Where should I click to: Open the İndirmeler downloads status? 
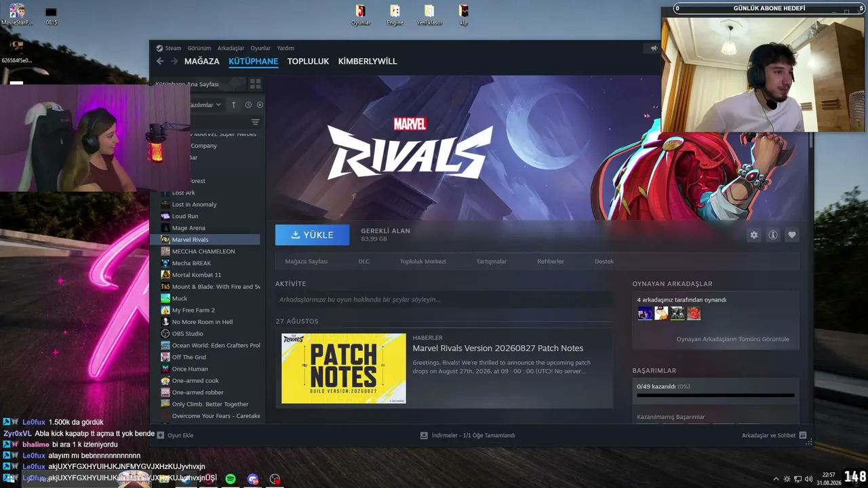coord(468,435)
